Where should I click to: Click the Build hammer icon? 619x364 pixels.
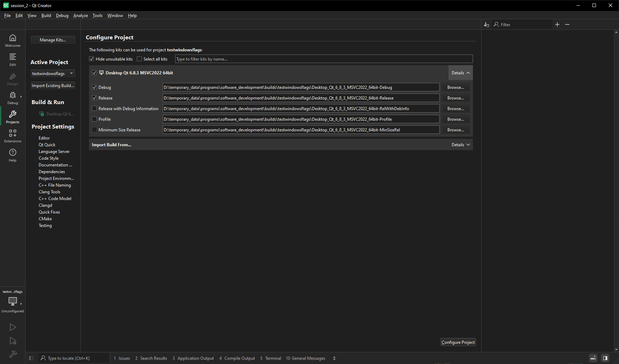click(x=13, y=354)
